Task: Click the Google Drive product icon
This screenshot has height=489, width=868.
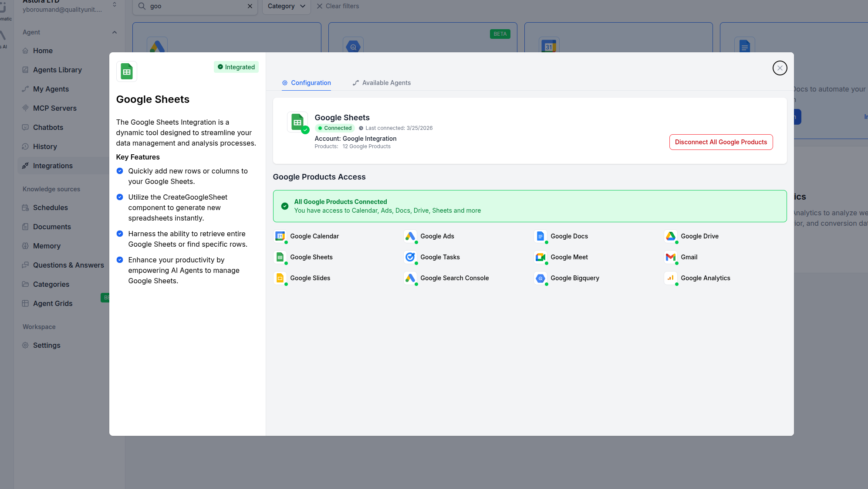Action: (671, 236)
